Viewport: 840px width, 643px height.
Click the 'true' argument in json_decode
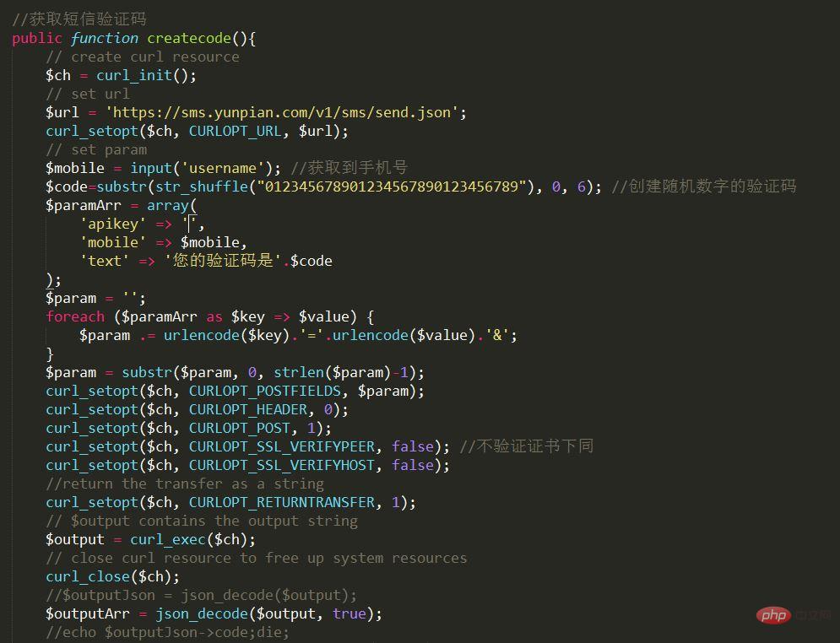coord(349,613)
